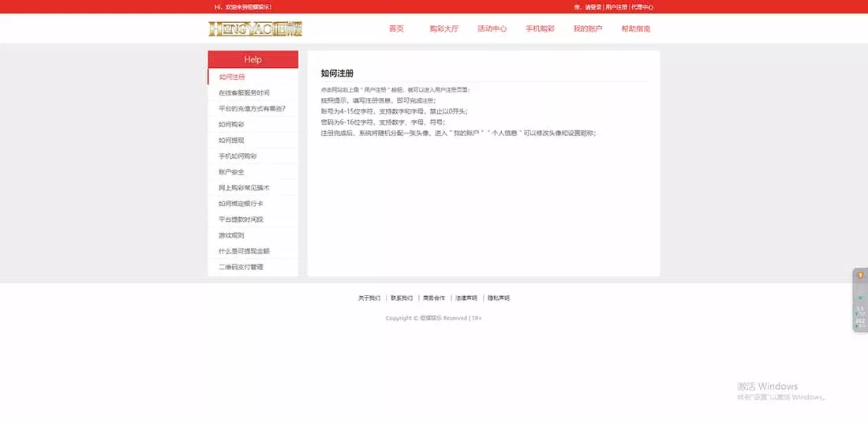Image resolution: width=868 pixels, height=424 pixels.
Task: Open 隐私声明 in footer
Action: tap(499, 298)
